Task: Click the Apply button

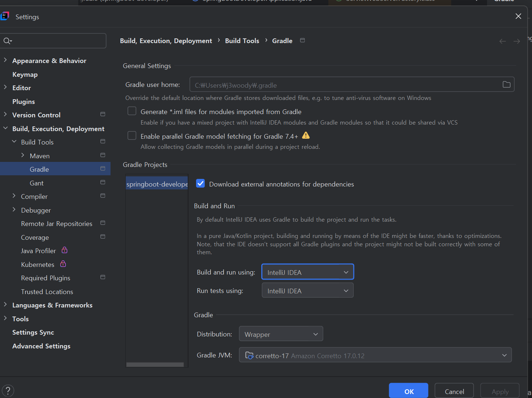Action: [500, 391]
